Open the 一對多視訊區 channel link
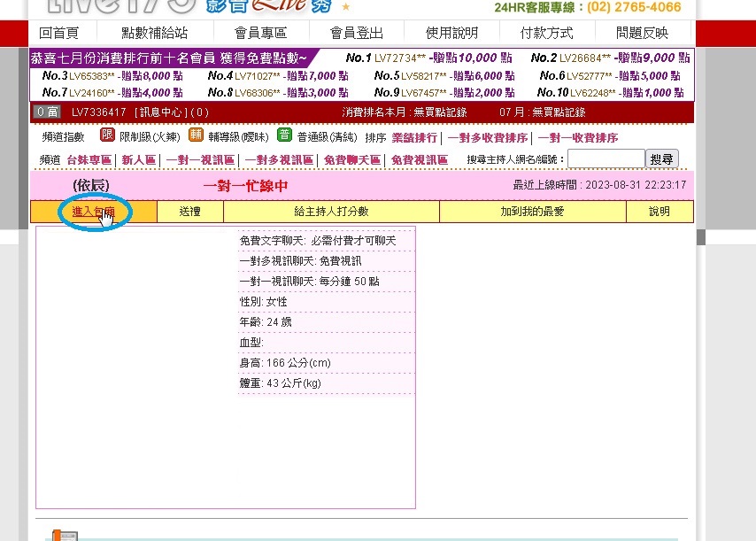Screen dimensions: 756x541 279,160
